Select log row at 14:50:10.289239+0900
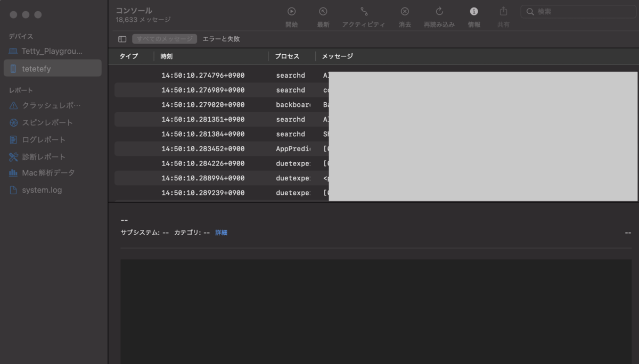This screenshot has width=639, height=364. point(376,193)
